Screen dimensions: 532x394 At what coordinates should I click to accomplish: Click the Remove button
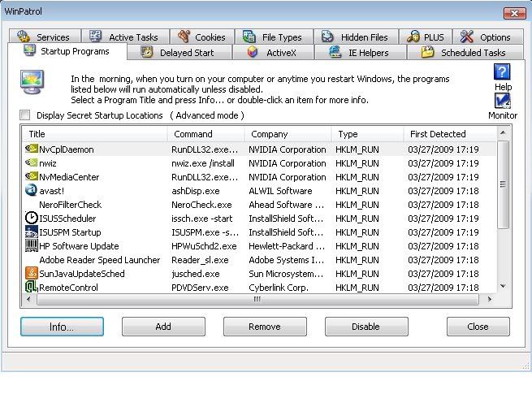265,327
